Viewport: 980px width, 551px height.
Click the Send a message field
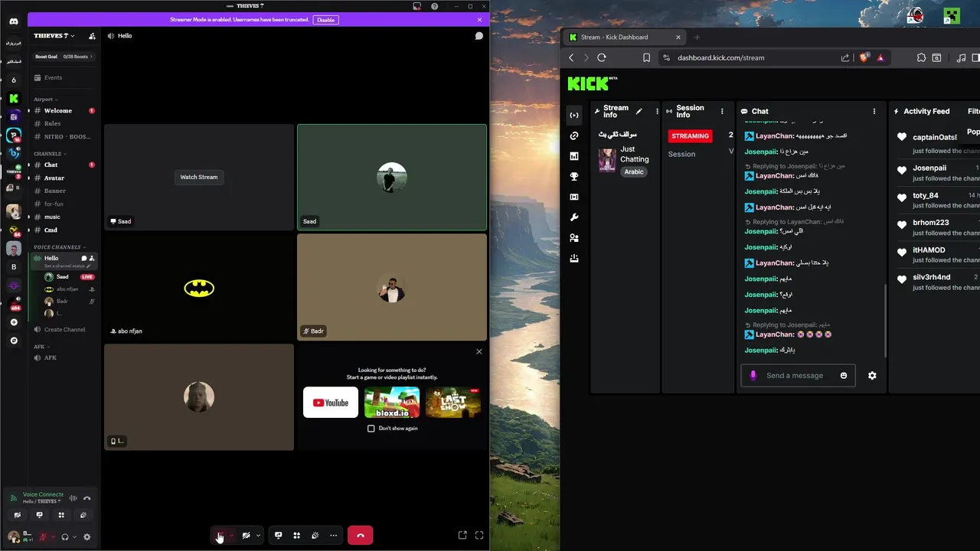pyautogui.click(x=798, y=376)
